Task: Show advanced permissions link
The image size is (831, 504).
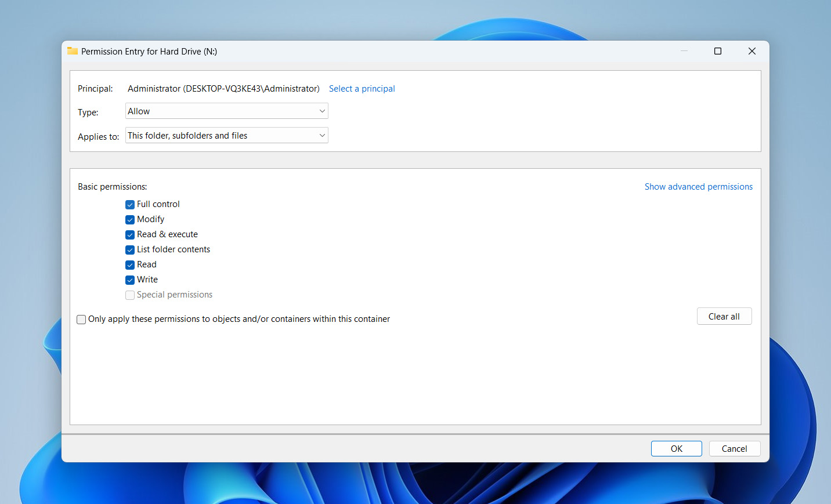Action: [x=699, y=187]
